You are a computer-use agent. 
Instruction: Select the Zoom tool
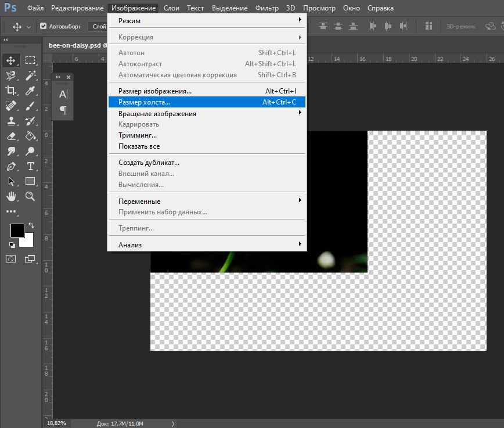point(30,196)
